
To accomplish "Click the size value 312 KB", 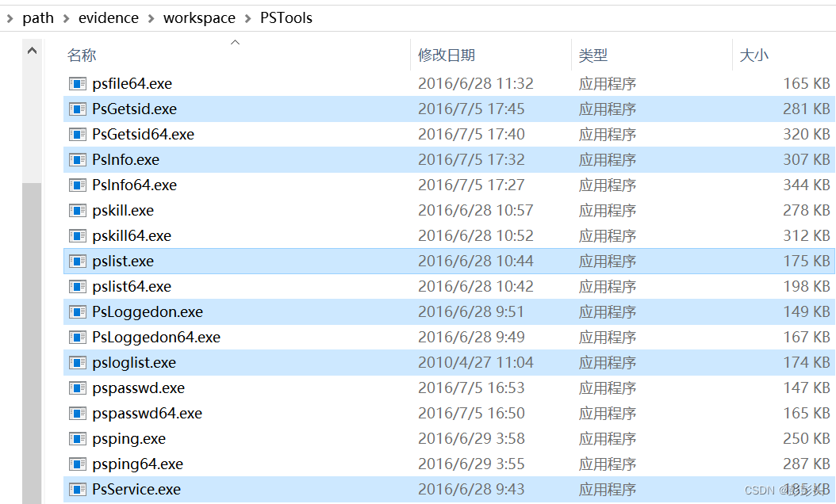I will 806,236.
